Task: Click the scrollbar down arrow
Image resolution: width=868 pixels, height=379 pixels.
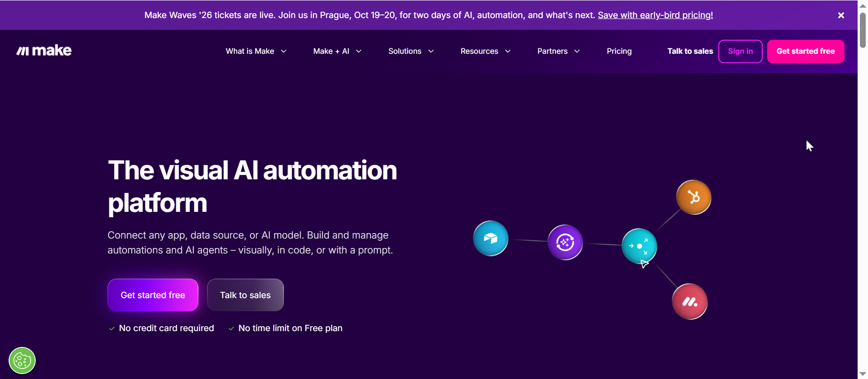Action: click(x=863, y=374)
